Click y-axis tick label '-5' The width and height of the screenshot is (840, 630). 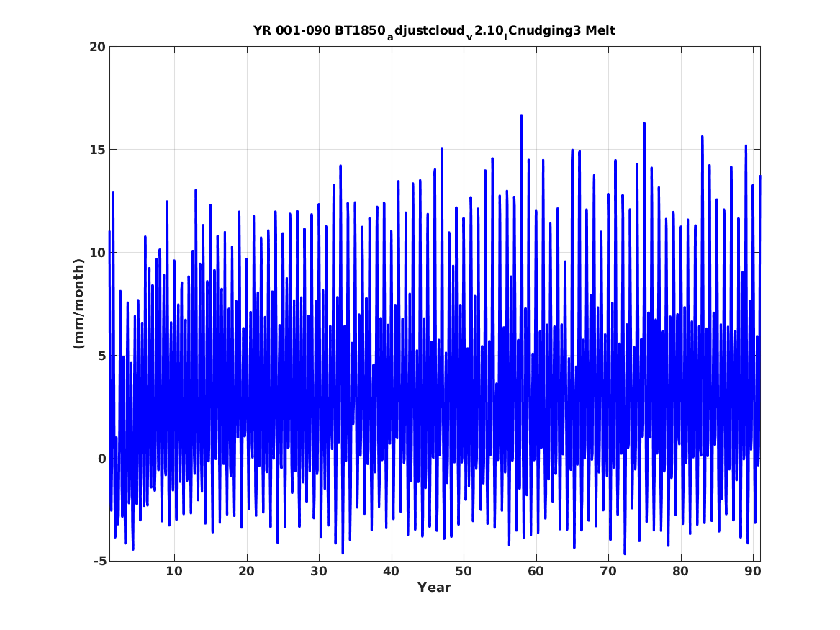(x=99, y=561)
